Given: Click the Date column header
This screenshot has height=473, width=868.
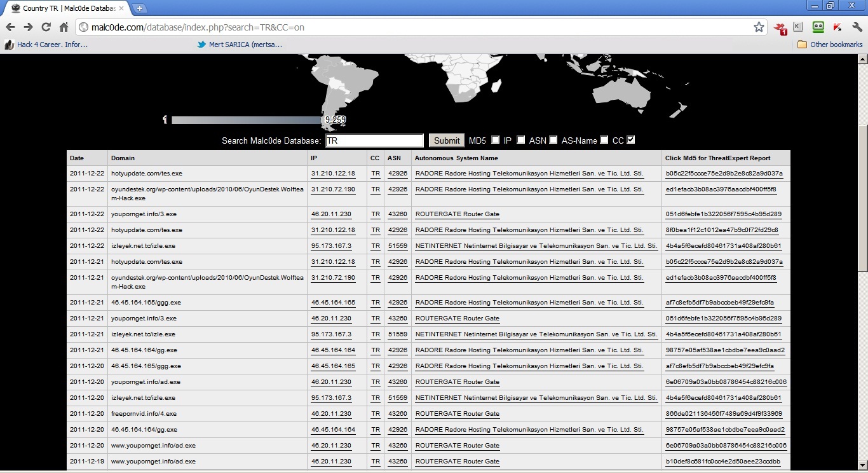Looking at the screenshot, I should click(x=76, y=158).
